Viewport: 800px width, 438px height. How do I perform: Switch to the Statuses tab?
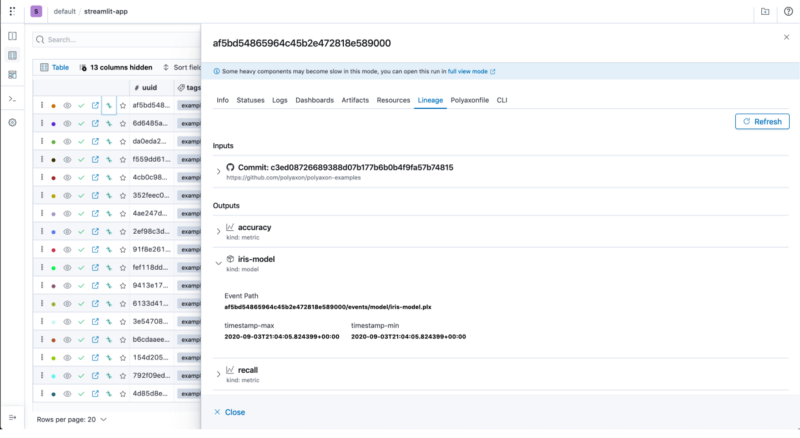tap(251, 100)
